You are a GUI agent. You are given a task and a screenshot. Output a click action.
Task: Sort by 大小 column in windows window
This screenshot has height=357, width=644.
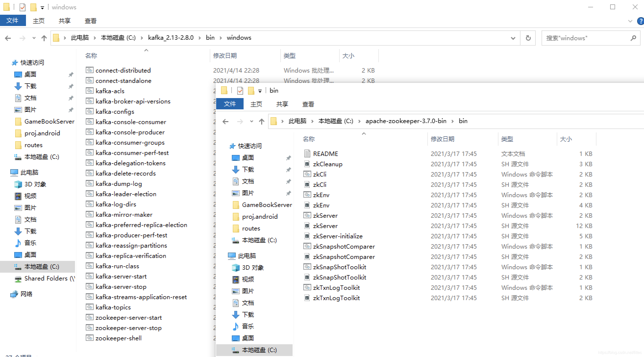348,56
